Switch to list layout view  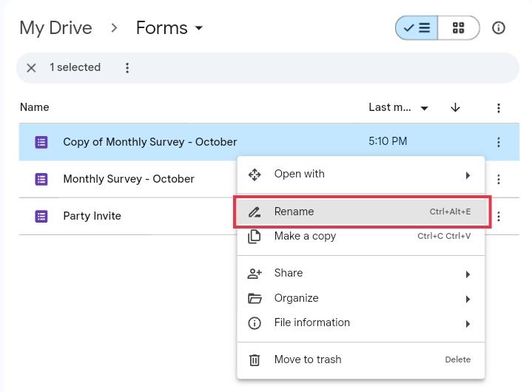click(417, 28)
